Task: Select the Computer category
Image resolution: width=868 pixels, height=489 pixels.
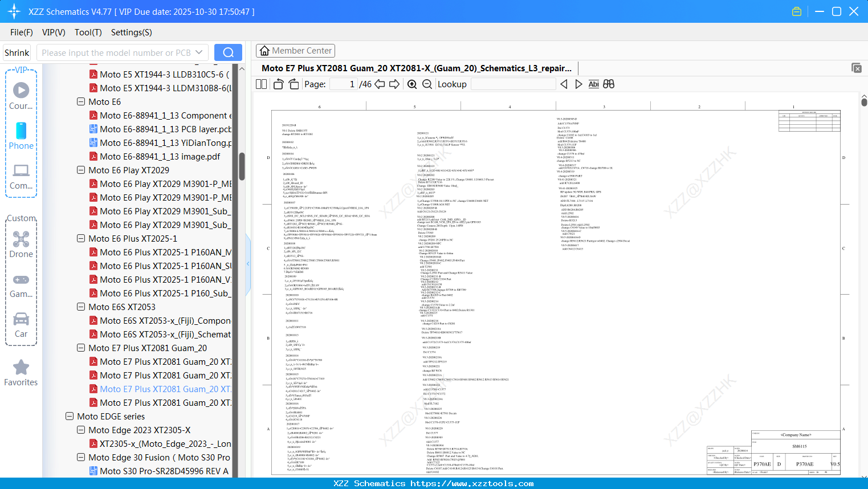Action: coord(21,176)
